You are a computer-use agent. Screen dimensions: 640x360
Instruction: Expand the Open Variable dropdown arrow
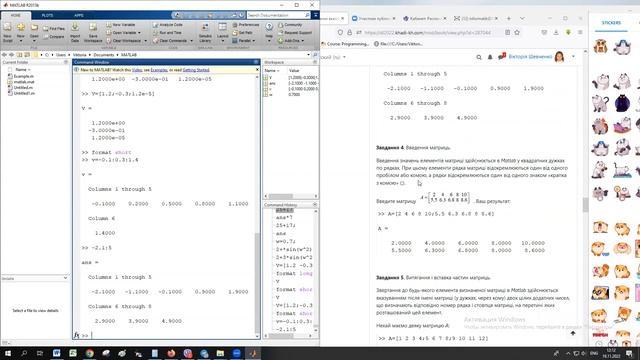click(x=139, y=33)
